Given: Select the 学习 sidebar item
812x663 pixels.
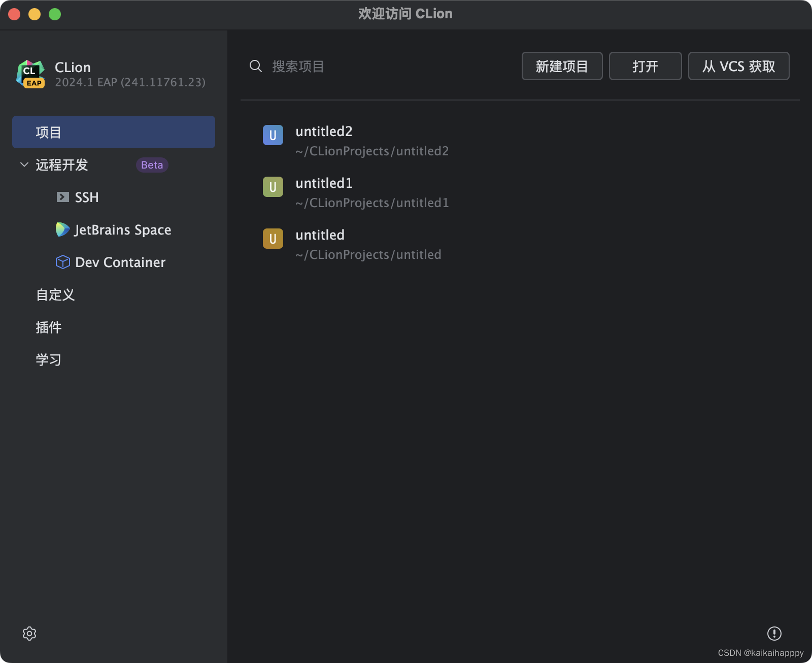Looking at the screenshot, I should point(48,359).
